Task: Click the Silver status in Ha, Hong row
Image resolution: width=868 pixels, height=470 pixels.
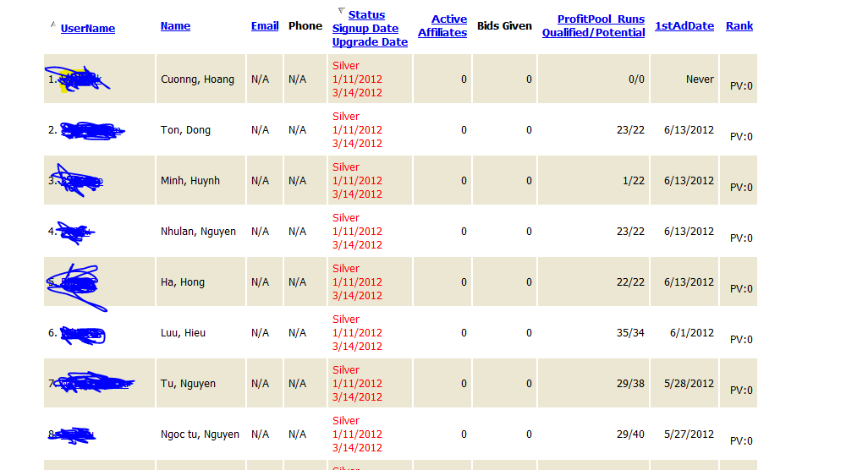Action: pyautogui.click(x=346, y=269)
